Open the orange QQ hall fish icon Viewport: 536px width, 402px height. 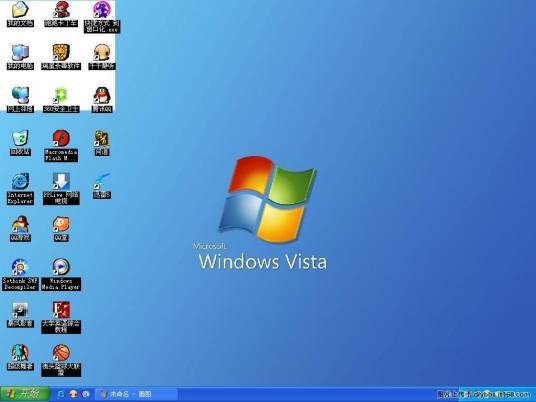coord(61,228)
